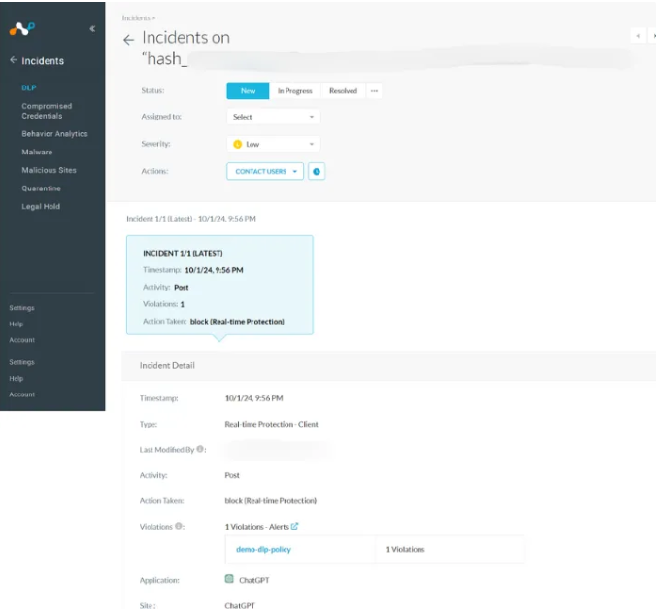The height and width of the screenshot is (616, 672).
Task: Click the ChatGPT application icon
Action: [x=229, y=579]
